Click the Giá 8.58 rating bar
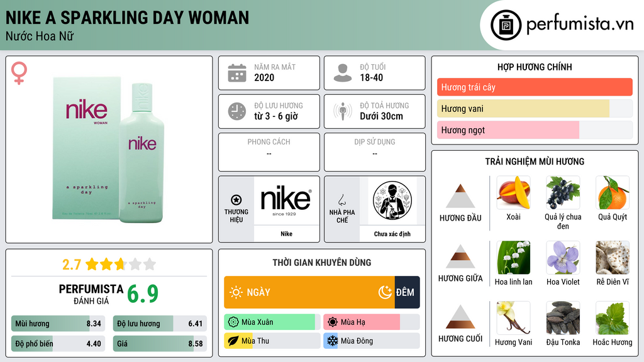Viewport: 644px width, 362px height. (x=160, y=344)
